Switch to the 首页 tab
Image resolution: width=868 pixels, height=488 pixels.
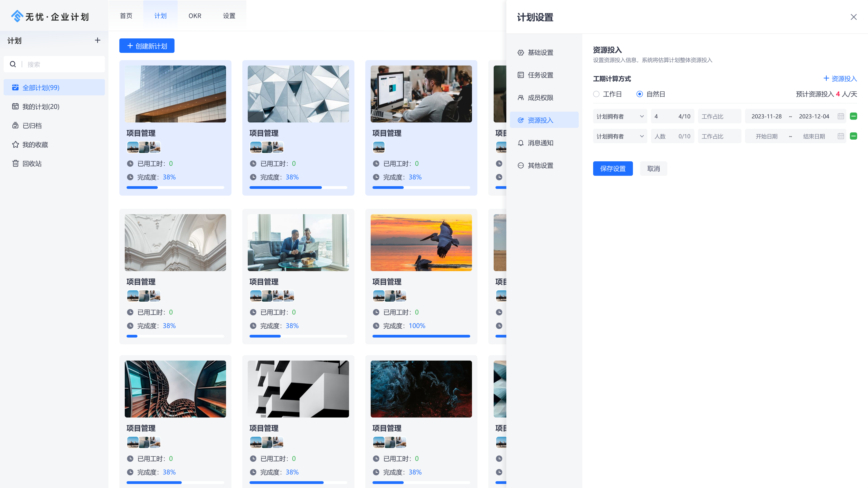tap(126, 16)
